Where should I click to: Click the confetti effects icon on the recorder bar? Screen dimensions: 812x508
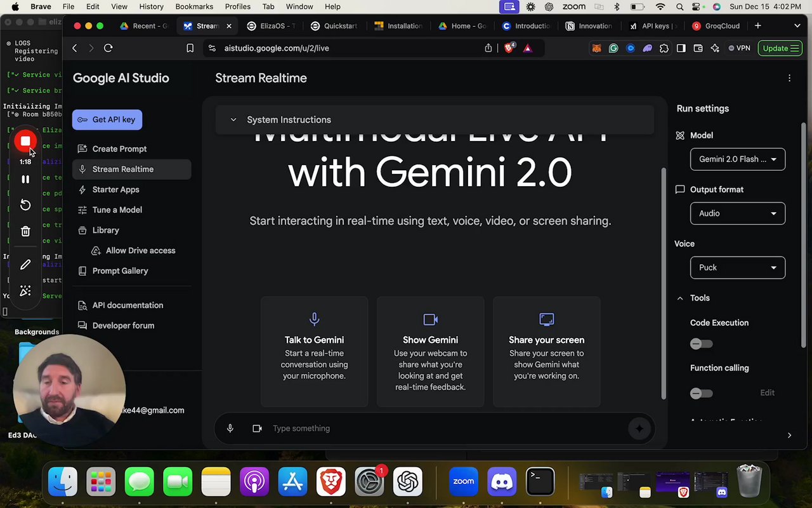click(25, 291)
